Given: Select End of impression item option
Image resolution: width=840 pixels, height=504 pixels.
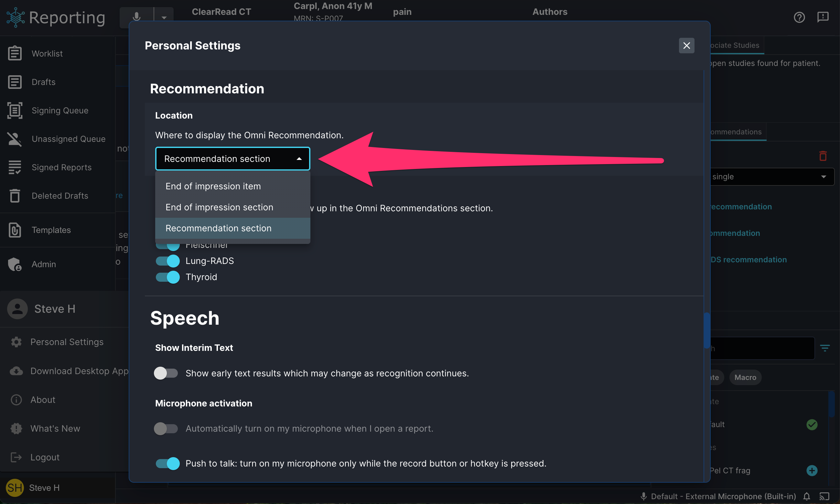Looking at the screenshot, I should pos(233,186).
